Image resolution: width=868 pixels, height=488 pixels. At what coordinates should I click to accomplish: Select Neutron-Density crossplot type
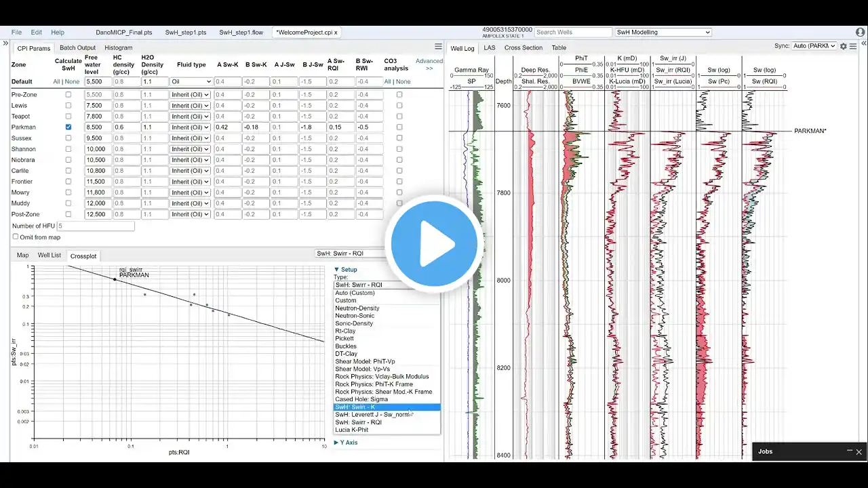[387, 308]
